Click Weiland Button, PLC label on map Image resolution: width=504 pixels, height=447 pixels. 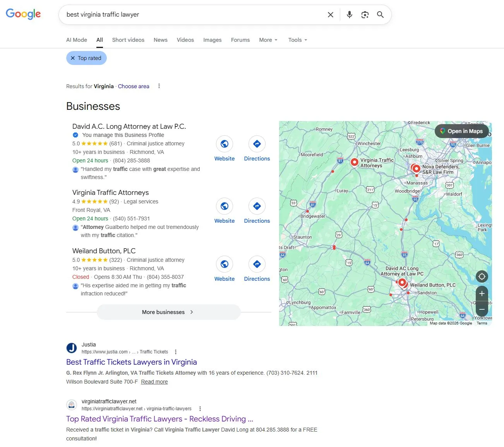point(433,285)
